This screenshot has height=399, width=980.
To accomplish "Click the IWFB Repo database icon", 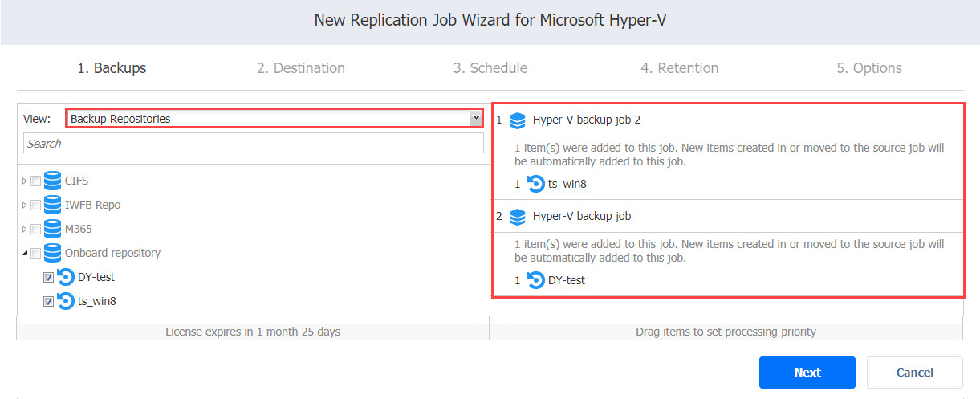I will tap(53, 205).
